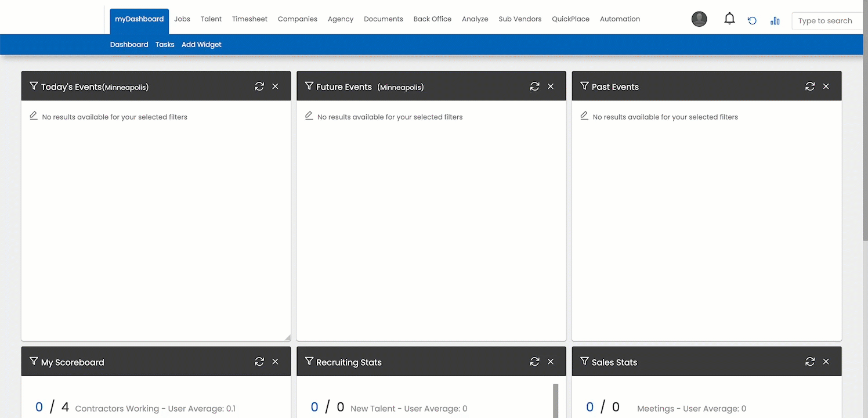The image size is (868, 418).
Task: Open the Documents menu
Action: click(x=384, y=19)
